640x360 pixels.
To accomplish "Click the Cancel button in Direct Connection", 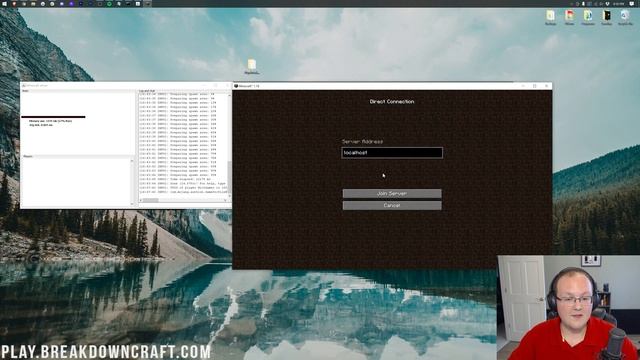I will tap(392, 205).
